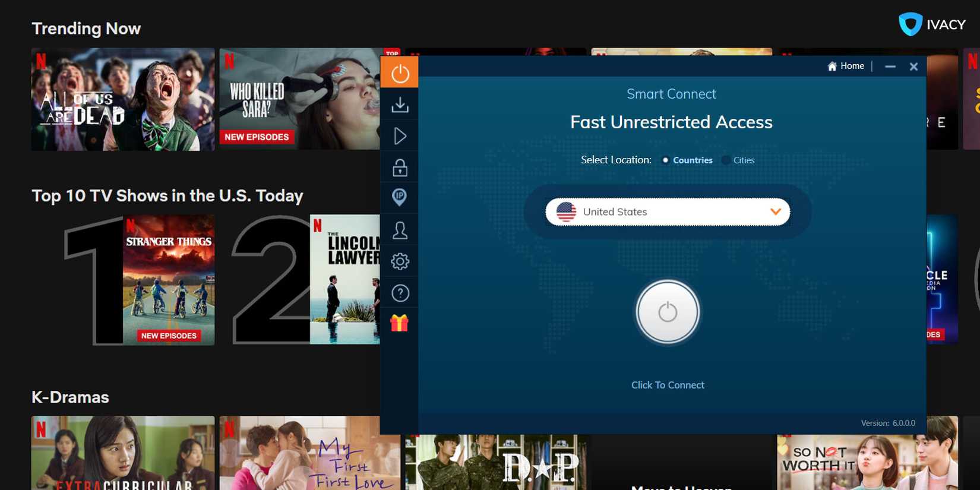Click the Ivacy shield logo
This screenshot has width=980, height=490.
pyautogui.click(x=910, y=24)
